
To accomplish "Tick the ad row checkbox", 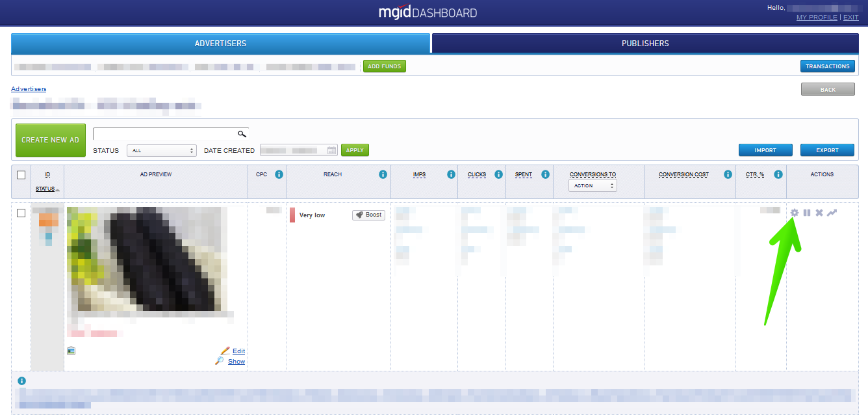I will point(21,213).
